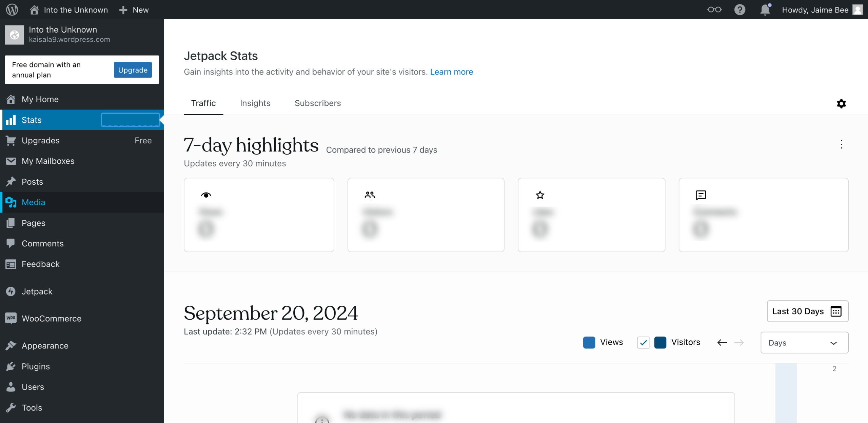The width and height of the screenshot is (868, 423).
Task: Open the stats settings gear icon
Action: click(841, 103)
